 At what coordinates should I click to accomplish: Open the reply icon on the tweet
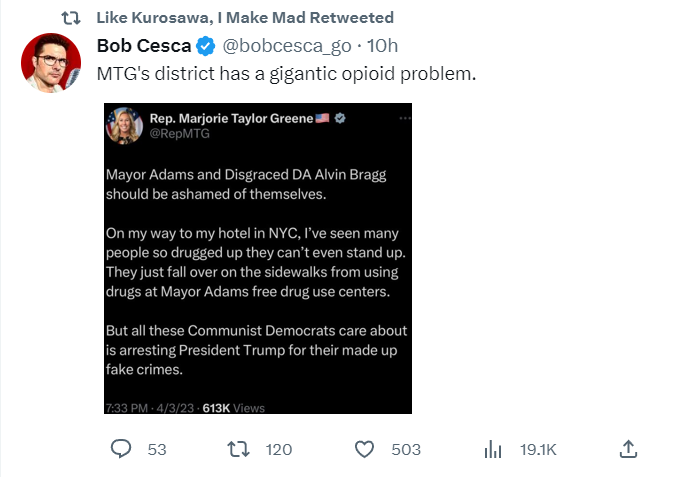pyautogui.click(x=120, y=449)
